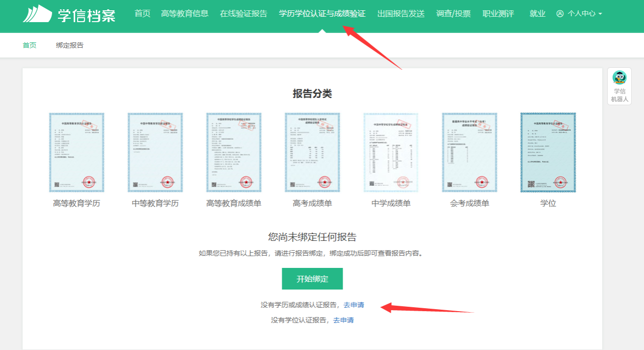Click the 学位 certificate sample thumbnail
Screen dimensions: 644x350
548,152
